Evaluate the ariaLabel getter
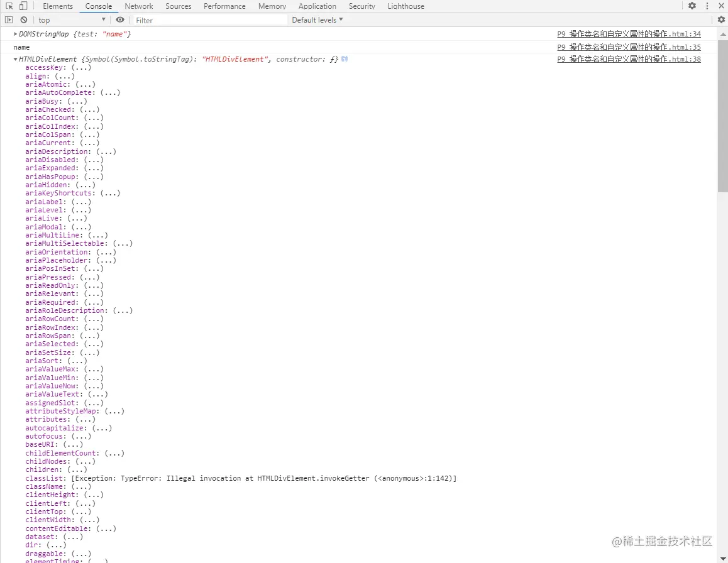 (81, 202)
